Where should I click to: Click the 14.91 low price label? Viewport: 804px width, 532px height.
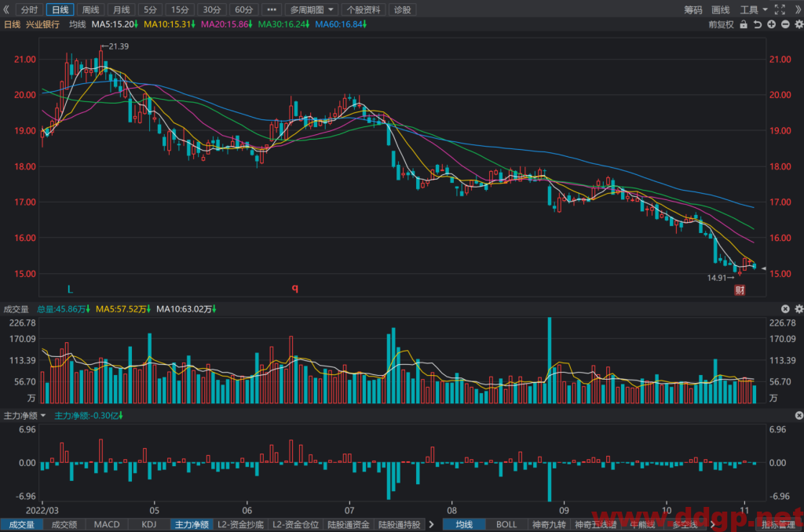point(717,278)
